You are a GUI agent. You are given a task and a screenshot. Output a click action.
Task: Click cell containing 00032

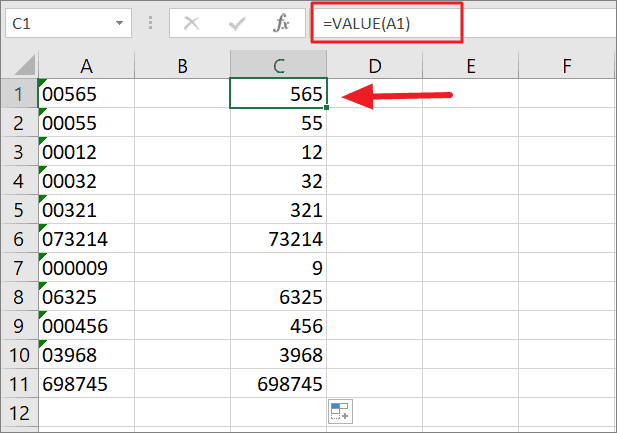coord(86,180)
